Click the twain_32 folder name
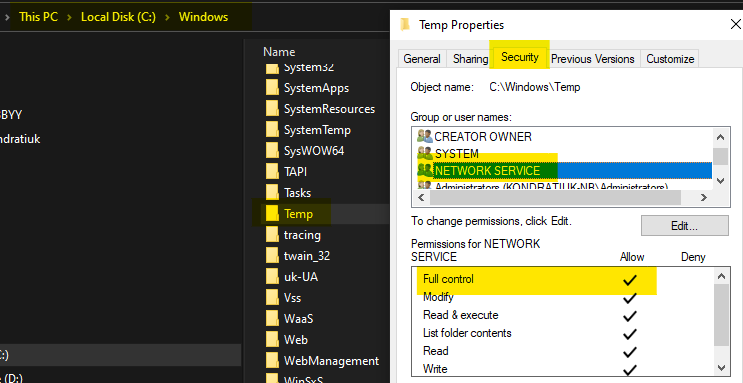Image resolution: width=743 pixels, height=383 pixels. click(x=307, y=256)
